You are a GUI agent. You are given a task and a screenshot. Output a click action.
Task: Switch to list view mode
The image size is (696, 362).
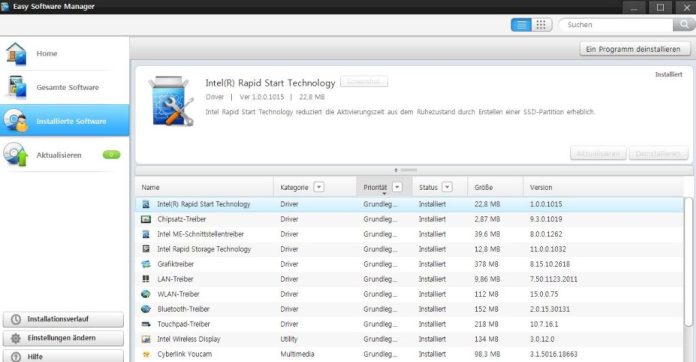pyautogui.click(x=521, y=25)
